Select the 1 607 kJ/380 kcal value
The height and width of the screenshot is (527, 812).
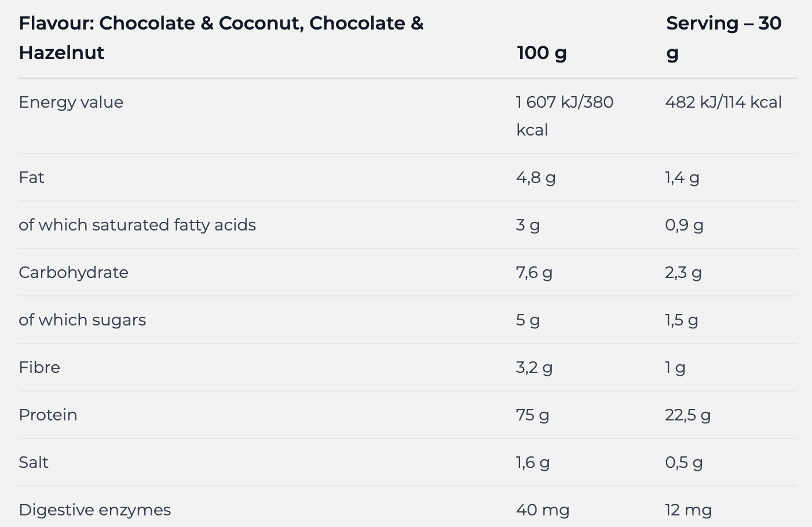(x=564, y=115)
